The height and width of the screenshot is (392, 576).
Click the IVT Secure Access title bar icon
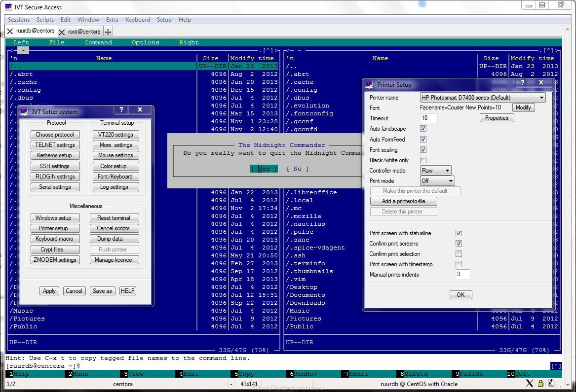click(8, 7)
